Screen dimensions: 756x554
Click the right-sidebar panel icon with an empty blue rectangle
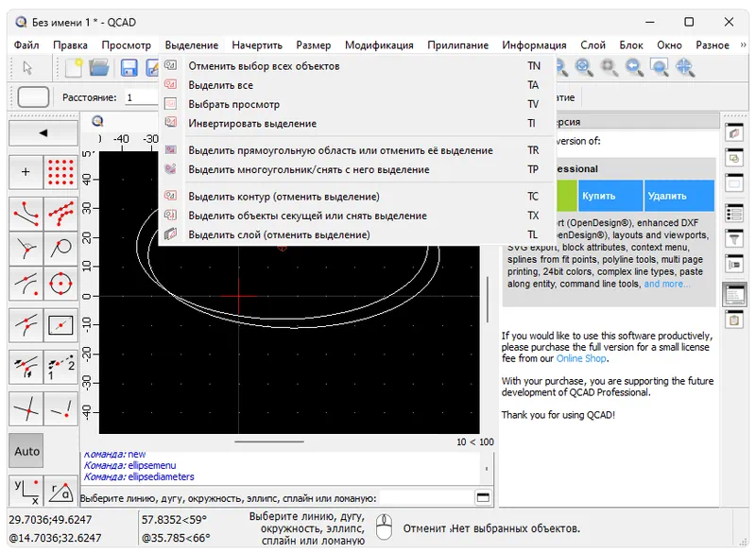pos(734,182)
